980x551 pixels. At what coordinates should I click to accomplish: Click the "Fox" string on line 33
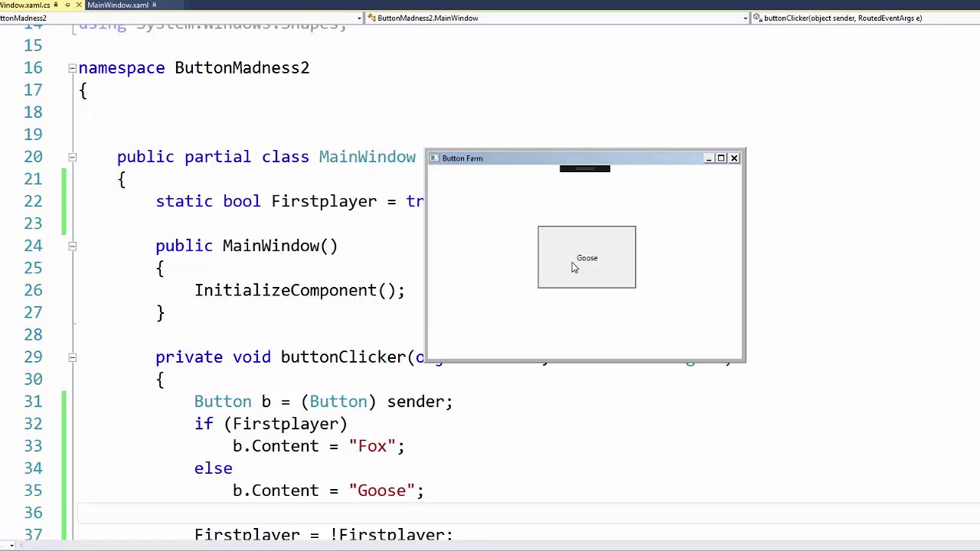372,446
